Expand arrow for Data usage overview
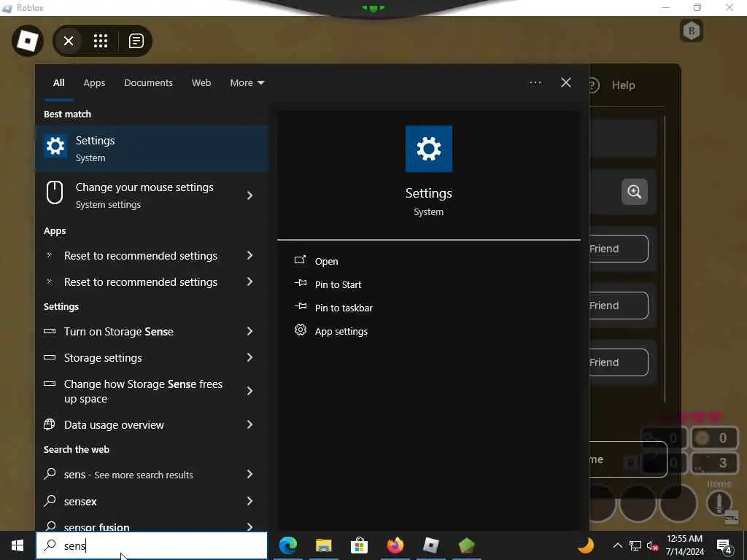This screenshot has height=560, width=747. click(249, 425)
